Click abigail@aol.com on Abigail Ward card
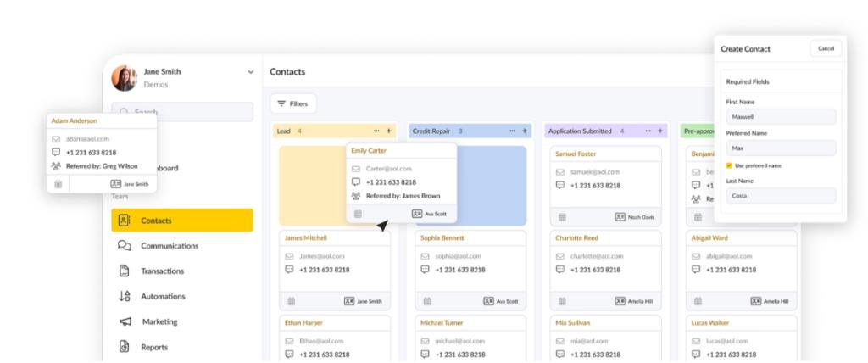The width and height of the screenshot is (868, 363). pyautogui.click(x=729, y=256)
